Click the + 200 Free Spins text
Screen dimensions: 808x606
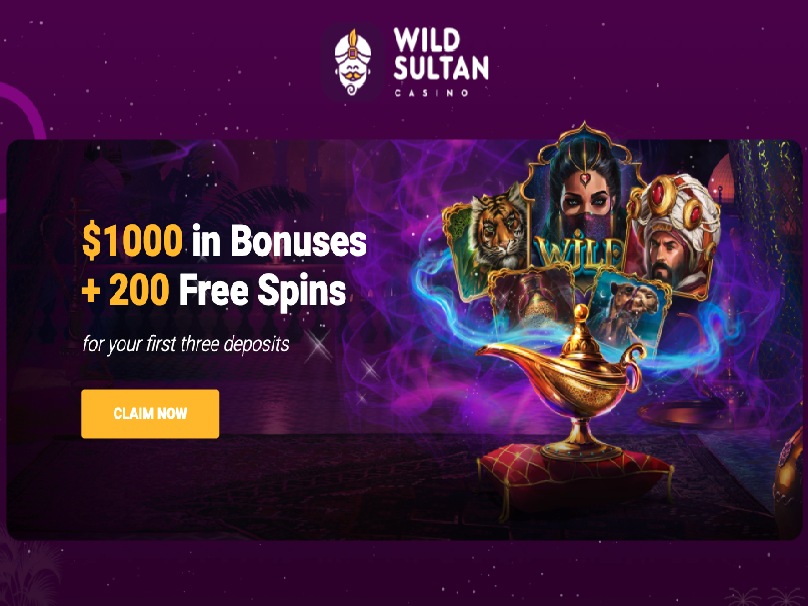(214, 290)
